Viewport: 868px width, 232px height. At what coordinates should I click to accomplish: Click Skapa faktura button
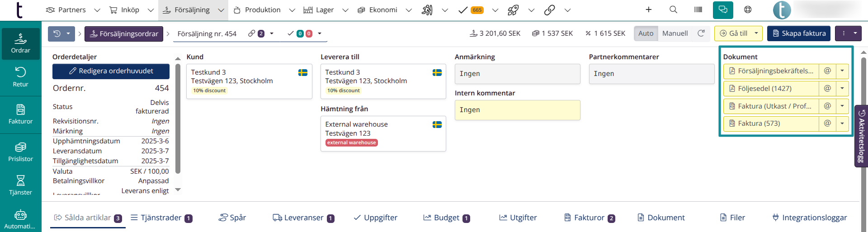click(799, 33)
